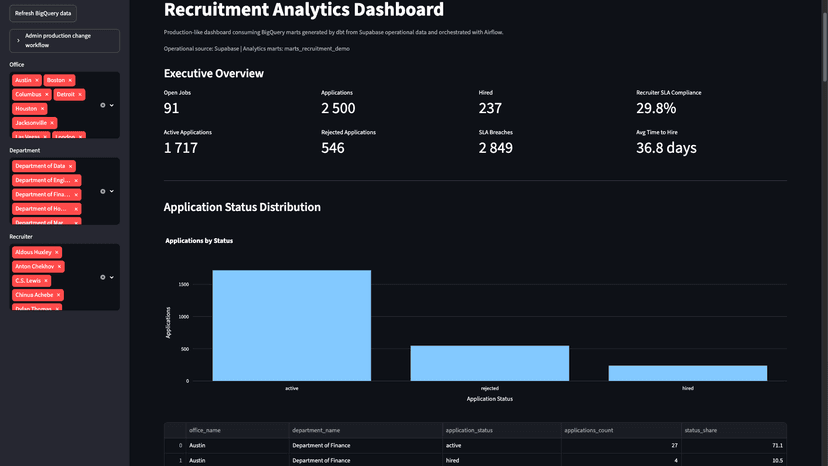This screenshot has width=828, height=466.
Task: Sort table by office_name column
Action: point(237,431)
